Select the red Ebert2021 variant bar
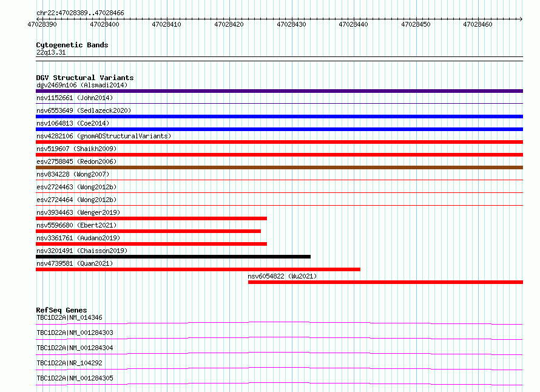The image size is (540, 392). pyautogui.click(x=148, y=231)
